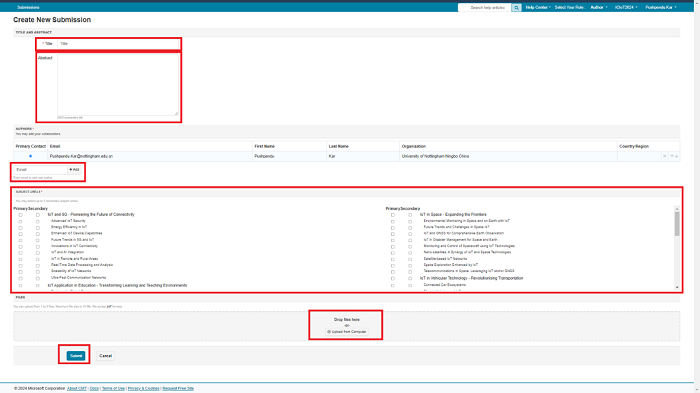Check Primary box for Advanced IoT Security
Screen dimensions: 700x393
(x=20, y=222)
